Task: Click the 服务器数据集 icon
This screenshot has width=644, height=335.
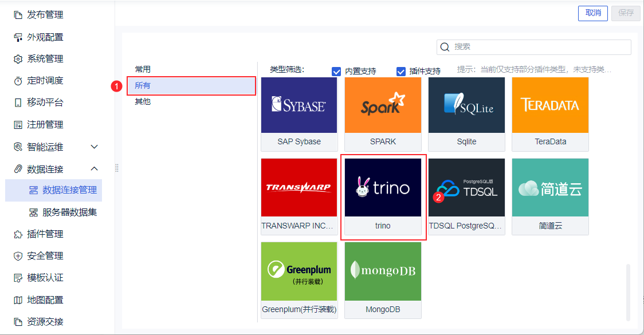Action: tap(33, 212)
